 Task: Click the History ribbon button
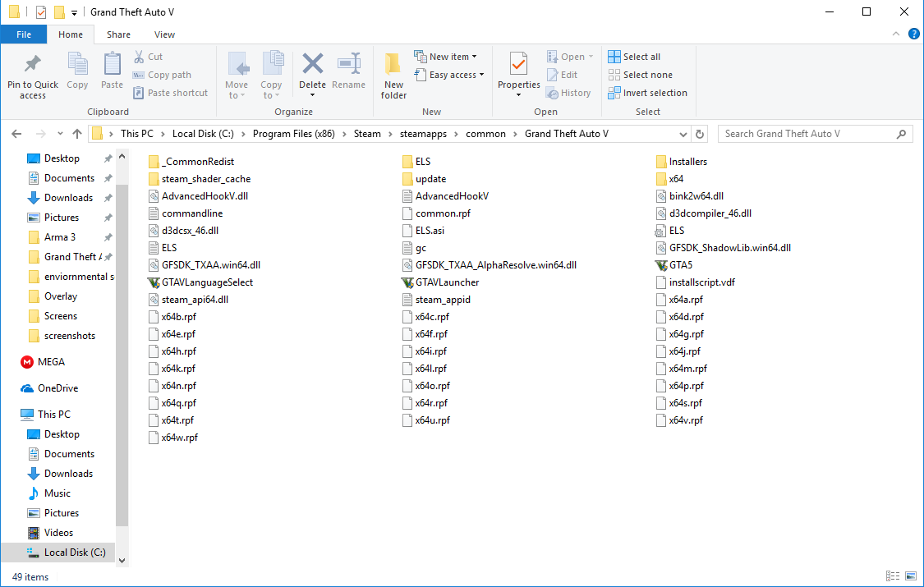point(568,93)
